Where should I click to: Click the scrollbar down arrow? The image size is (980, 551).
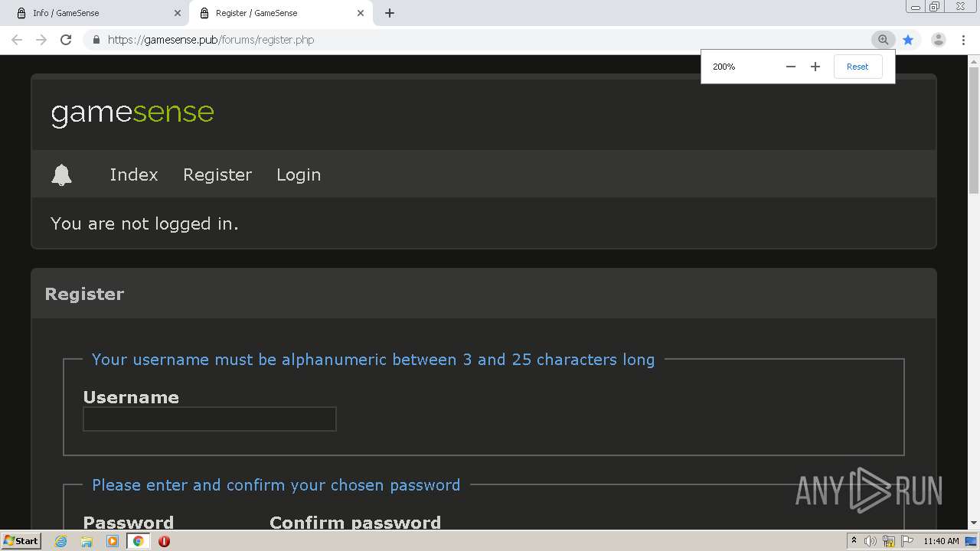(x=974, y=523)
